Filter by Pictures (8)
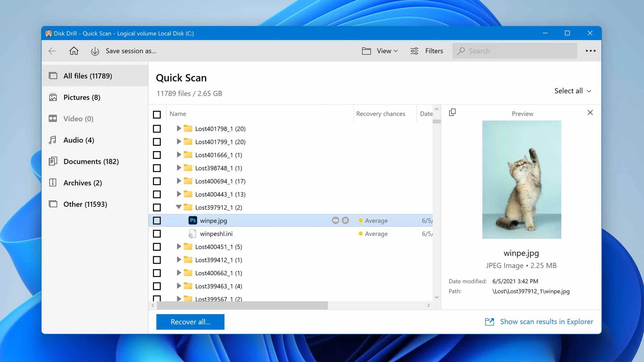This screenshot has width=644, height=362. tap(95, 97)
